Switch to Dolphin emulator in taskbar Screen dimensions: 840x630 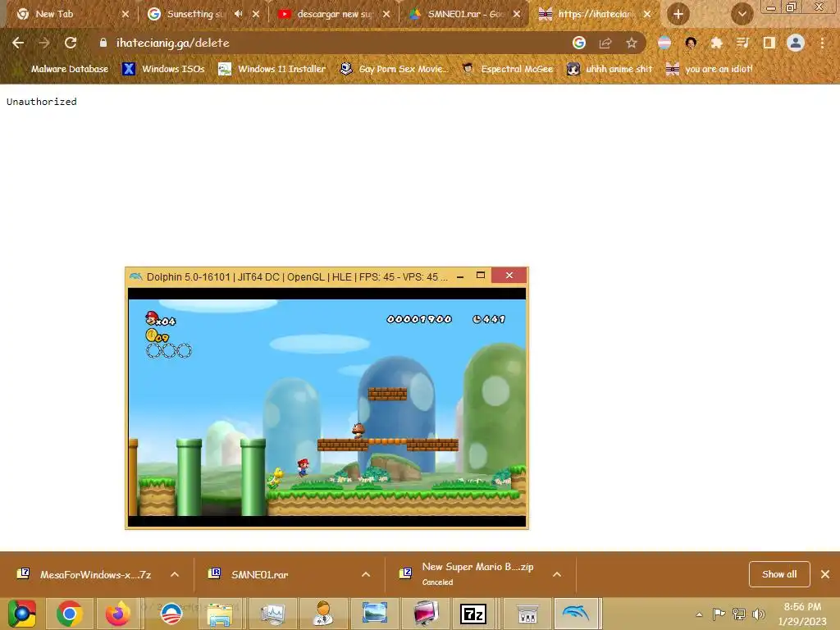point(577,614)
